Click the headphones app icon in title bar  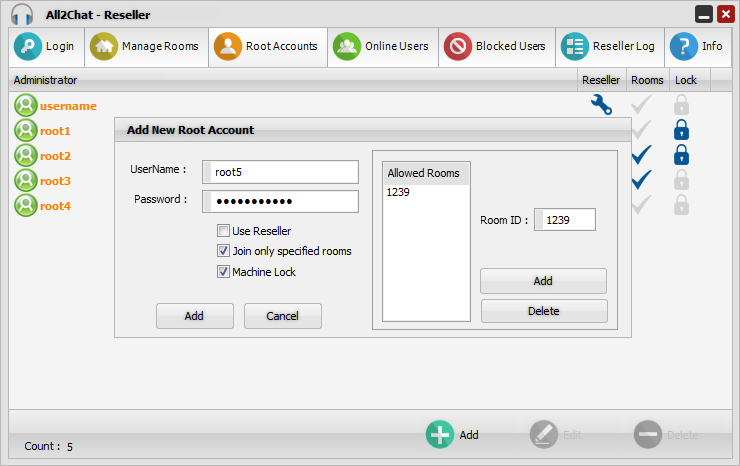[x=21, y=15]
